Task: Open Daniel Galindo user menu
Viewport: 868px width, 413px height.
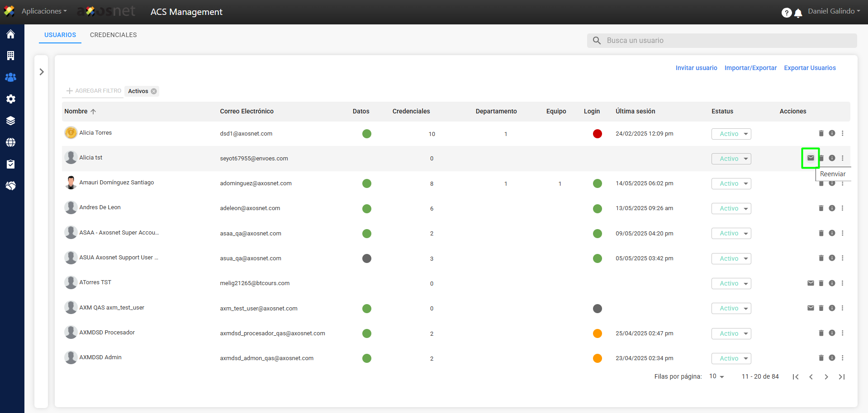Action: point(834,11)
